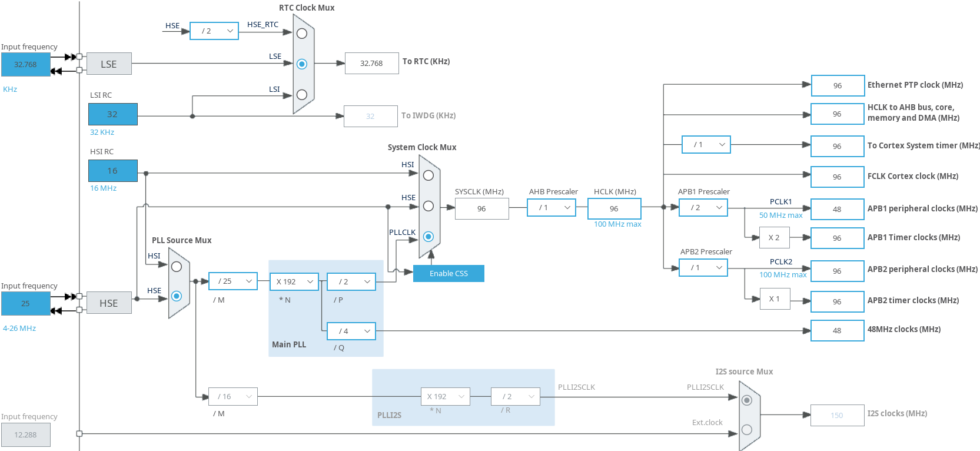Screen dimensions: 980x451
Task: Expand the AHB Prescaler dropdown
Action: point(552,208)
